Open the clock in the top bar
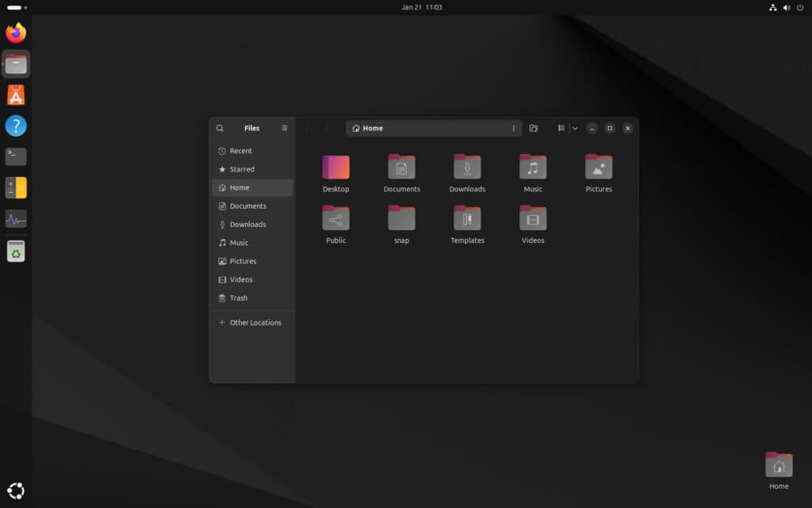 420,7
